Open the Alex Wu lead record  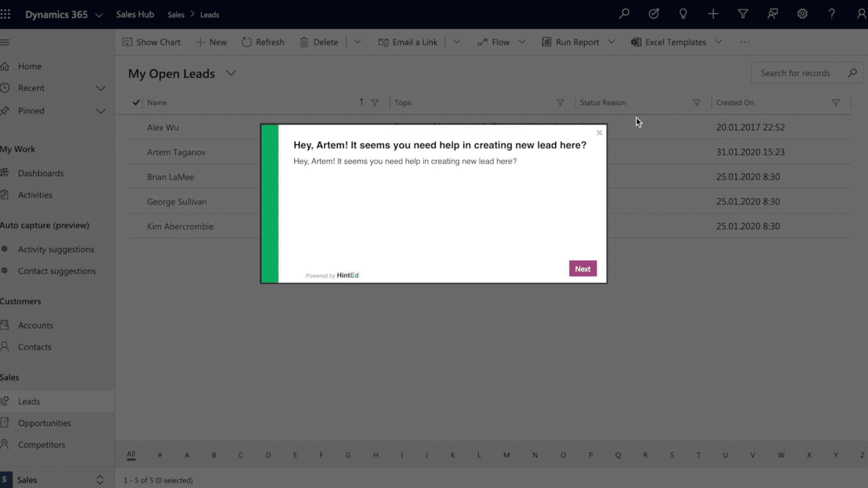pos(163,127)
